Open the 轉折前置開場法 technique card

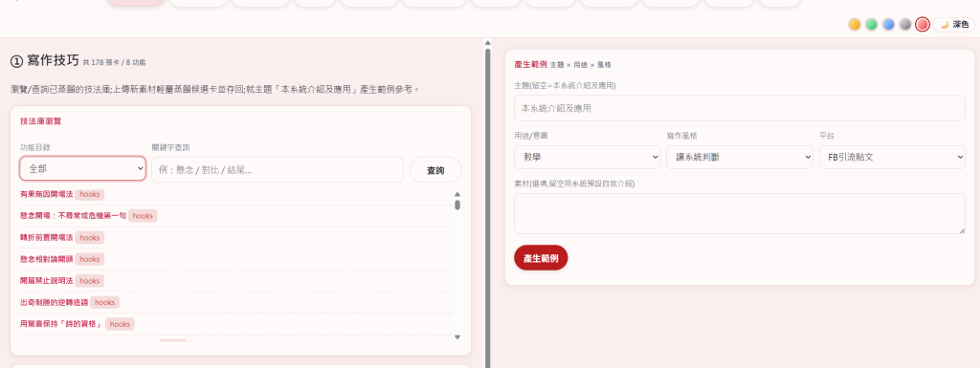tap(46, 238)
